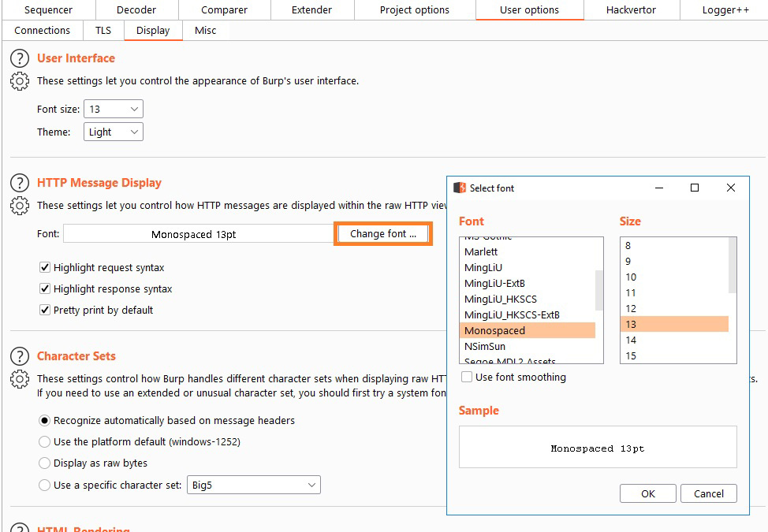The image size is (768, 532).
Task: Open help for Character Sets section
Action: point(20,356)
